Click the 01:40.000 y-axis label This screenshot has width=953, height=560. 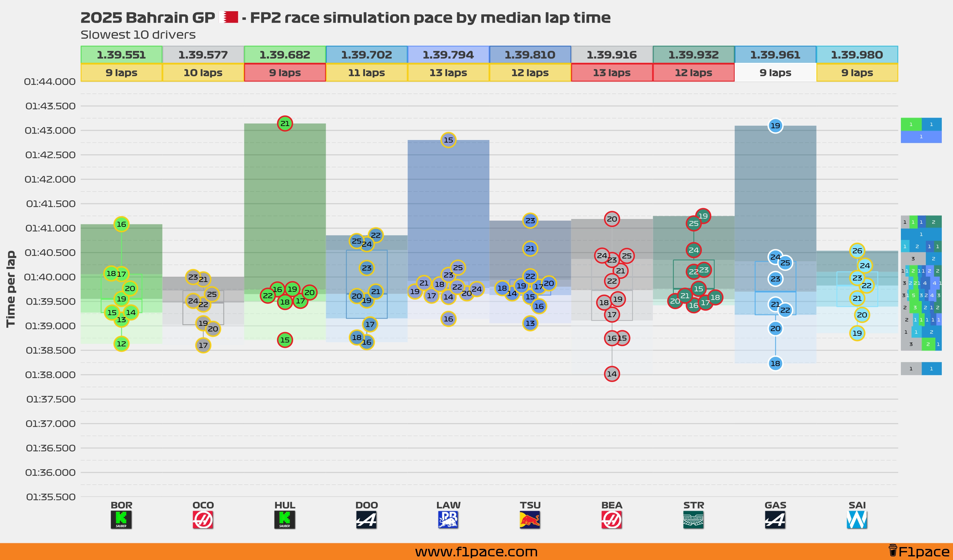(50, 277)
